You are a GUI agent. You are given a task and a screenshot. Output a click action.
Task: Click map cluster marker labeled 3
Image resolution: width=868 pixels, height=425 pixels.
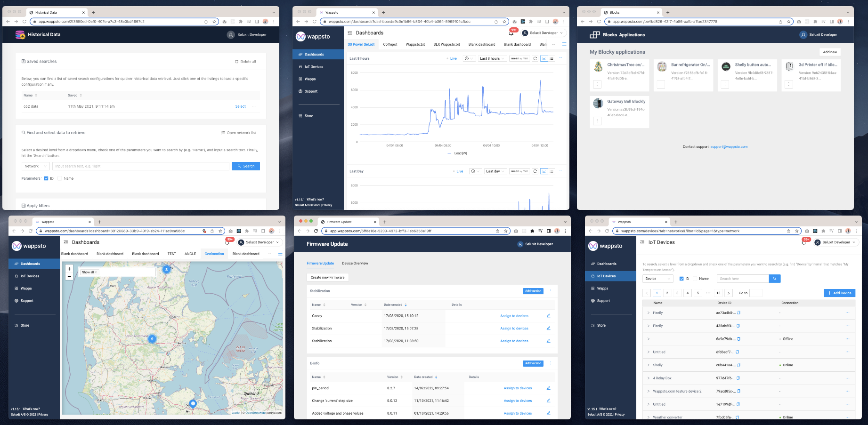(x=166, y=270)
